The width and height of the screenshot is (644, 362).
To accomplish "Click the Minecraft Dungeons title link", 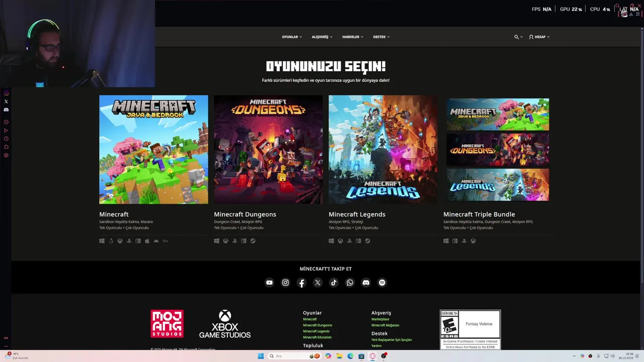I will point(245,214).
